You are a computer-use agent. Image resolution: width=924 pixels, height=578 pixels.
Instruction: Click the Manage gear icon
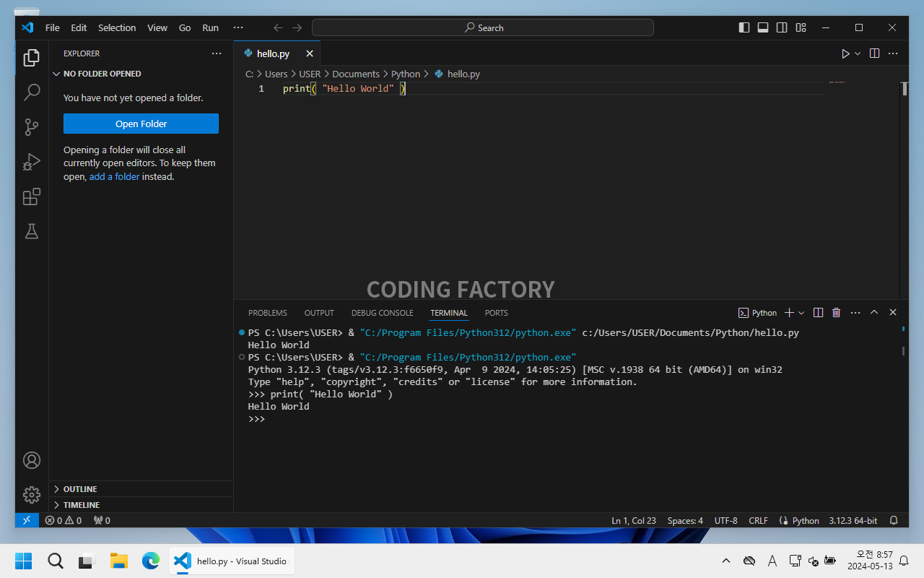click(x=32, y=495)
